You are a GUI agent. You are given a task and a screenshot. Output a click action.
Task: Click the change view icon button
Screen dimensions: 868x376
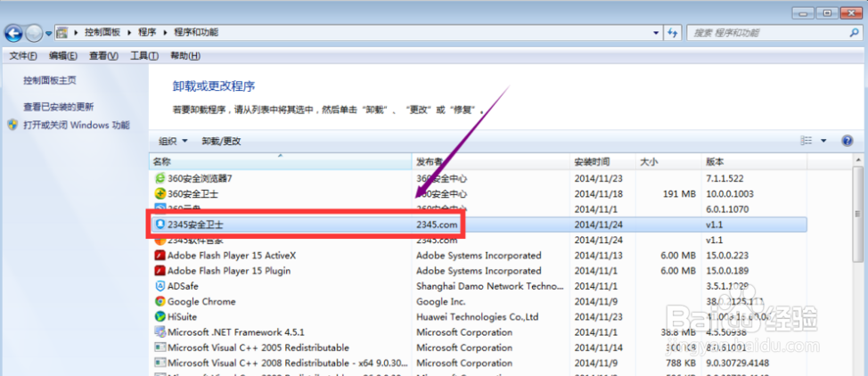tap(807, 141)
